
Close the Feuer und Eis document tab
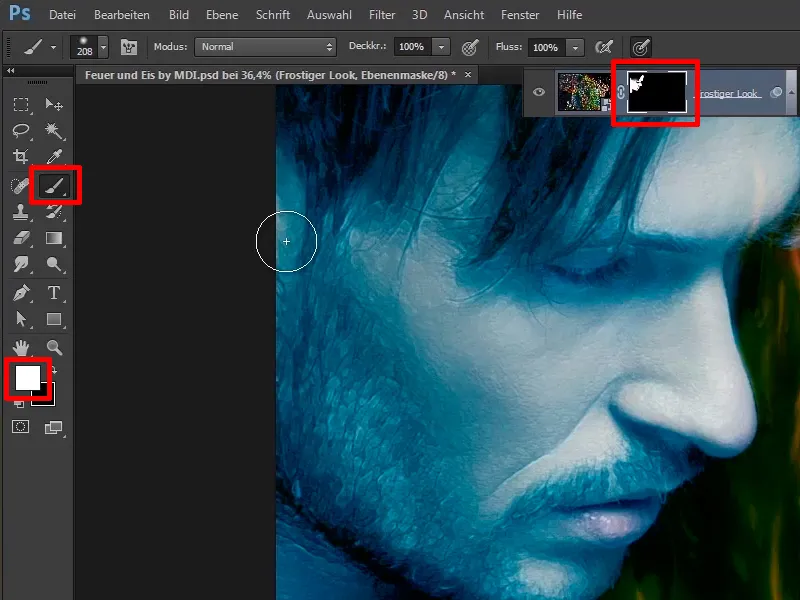tap(468, 74)
